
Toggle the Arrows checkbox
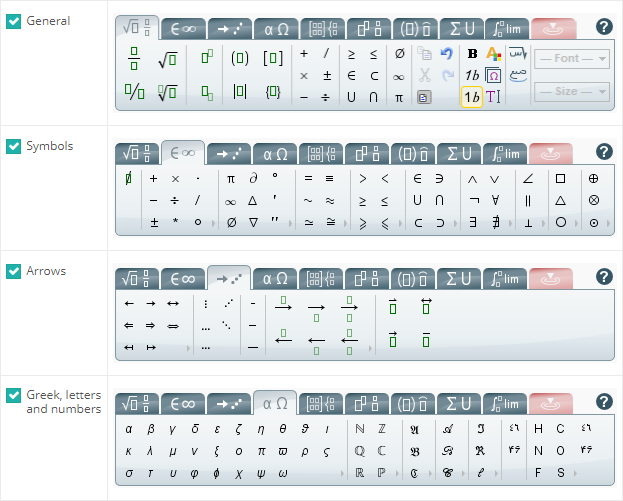14,271
